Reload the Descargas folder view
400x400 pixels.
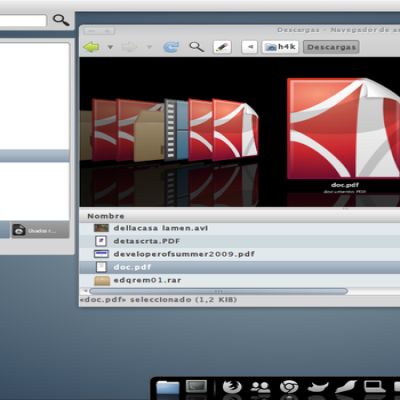pos(171,47)
